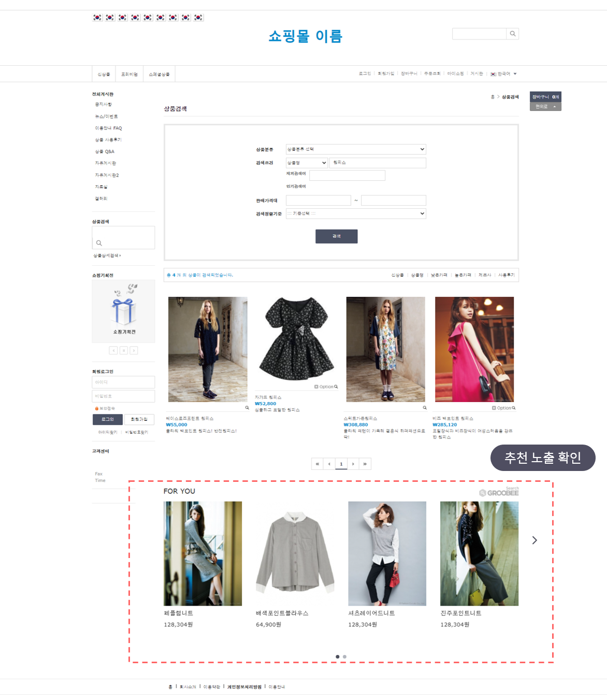Go to the first results page
Viewport: 607px width, 700px height.
[317, 464]
